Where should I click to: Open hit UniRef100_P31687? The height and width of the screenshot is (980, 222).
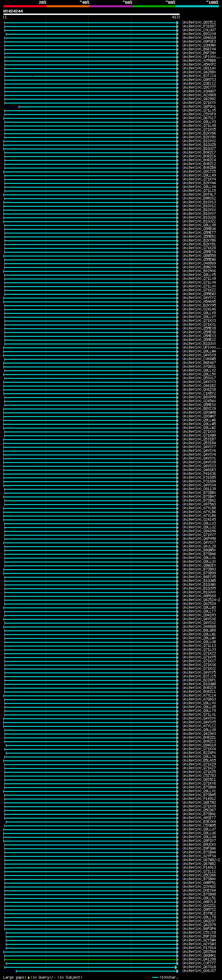pos(199,26)
